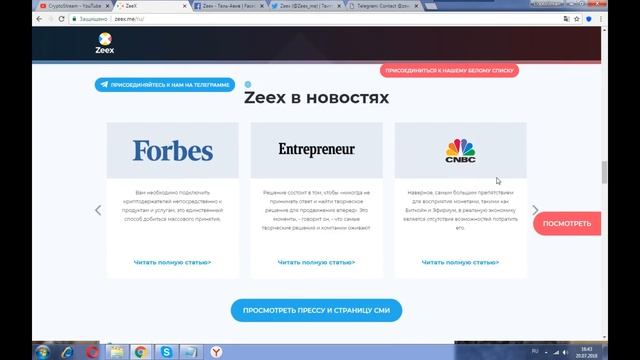Bookmark this page with the star icon
Screen dimensions: 640x360
coord(577,19)
